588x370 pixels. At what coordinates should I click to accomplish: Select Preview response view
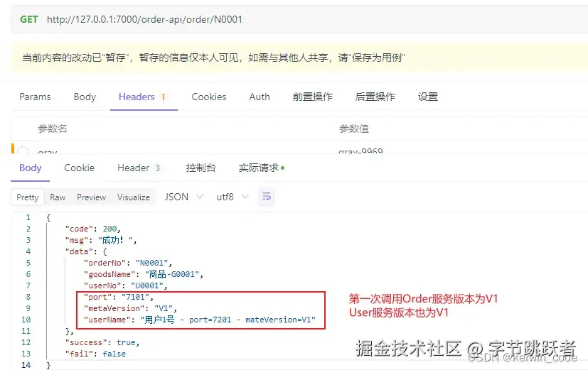(91, 197)
